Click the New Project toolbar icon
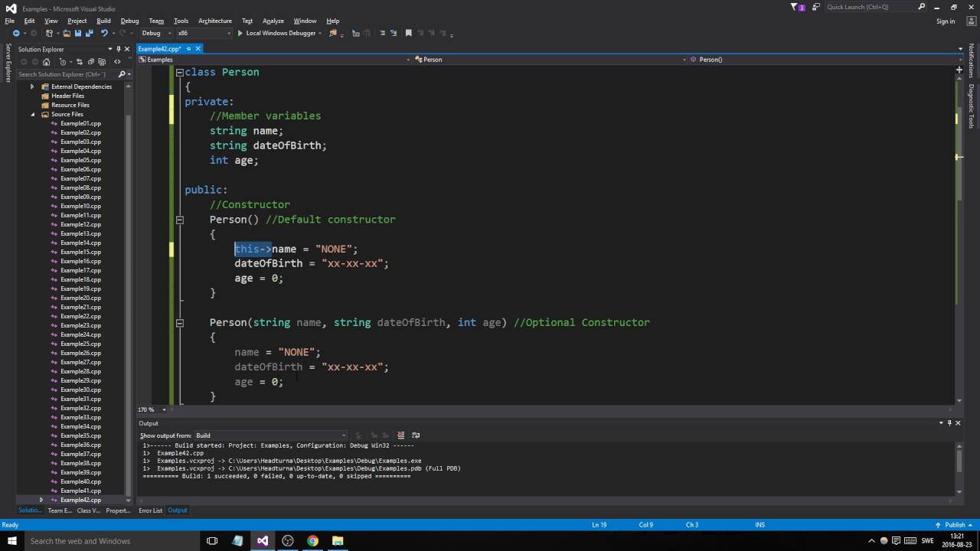Viewport: 980px width, 551px height. pos(49,33)
